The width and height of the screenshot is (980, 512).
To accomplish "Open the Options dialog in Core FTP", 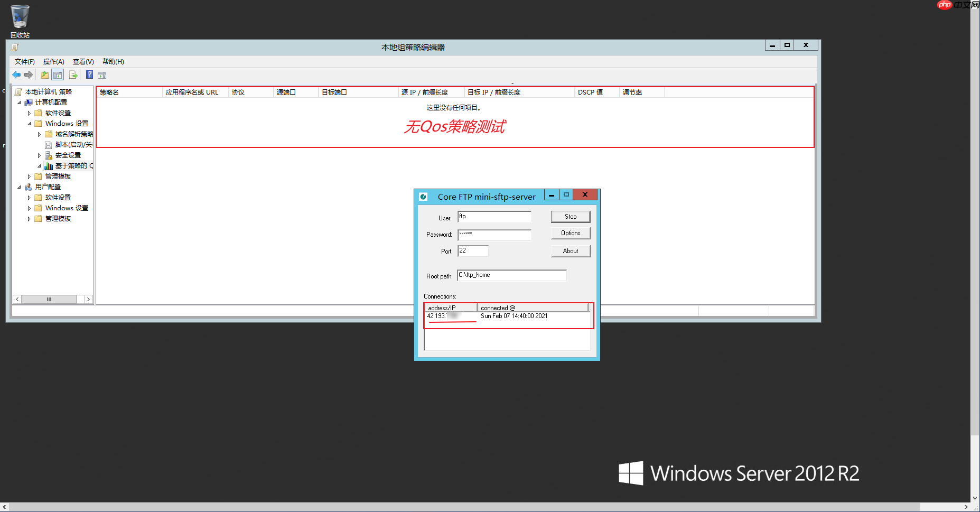I will click(571, 233).
